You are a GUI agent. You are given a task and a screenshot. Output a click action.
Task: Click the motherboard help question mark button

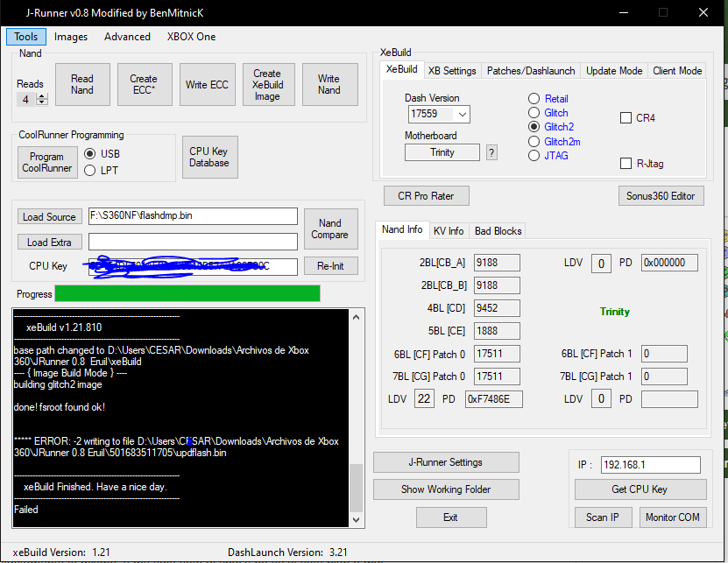(491, 152)
